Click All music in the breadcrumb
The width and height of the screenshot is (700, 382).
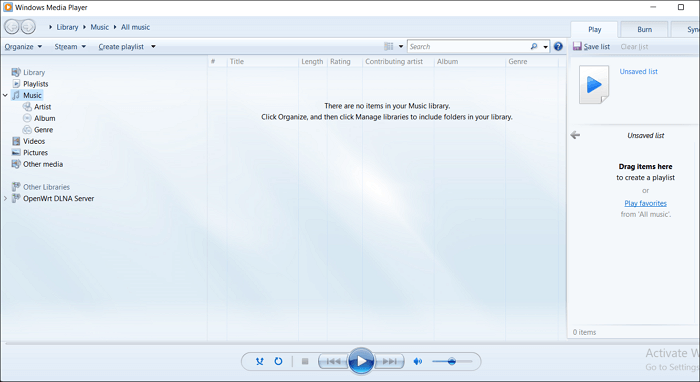click(135, 27)
